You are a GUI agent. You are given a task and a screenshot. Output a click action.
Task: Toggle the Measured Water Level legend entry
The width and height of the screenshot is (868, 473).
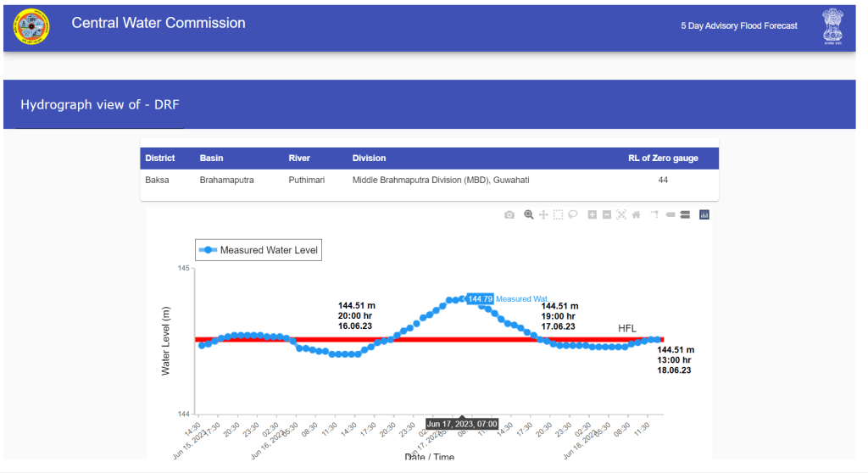[x=259, y=250]
